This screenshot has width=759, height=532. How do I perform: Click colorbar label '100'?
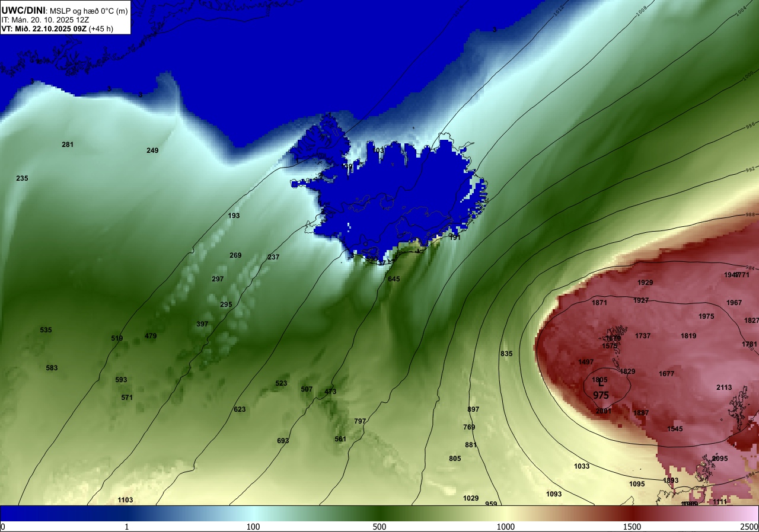tap(253, 526)
